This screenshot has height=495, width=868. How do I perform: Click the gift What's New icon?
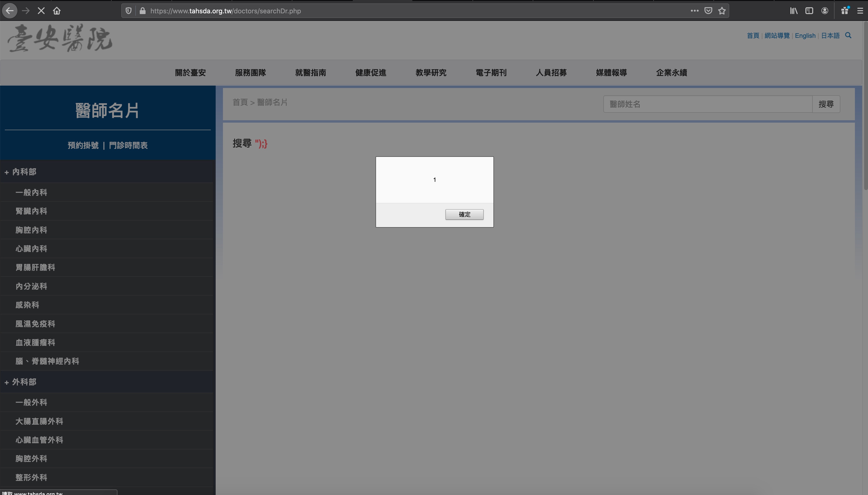pyautogui.click(x=844, y=11)
